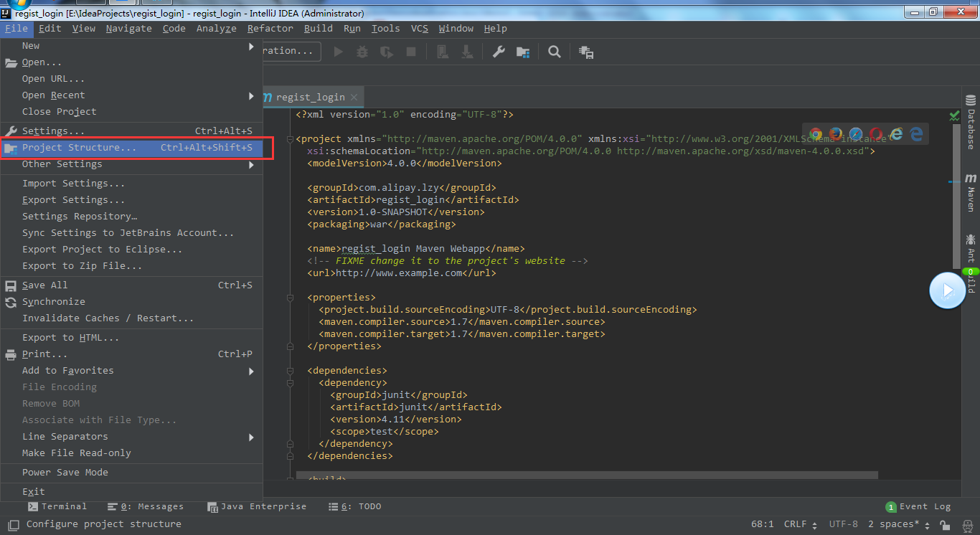Select Project Structure... menu item
Viewport: 980px width, 535px height.
click(131, 148)
